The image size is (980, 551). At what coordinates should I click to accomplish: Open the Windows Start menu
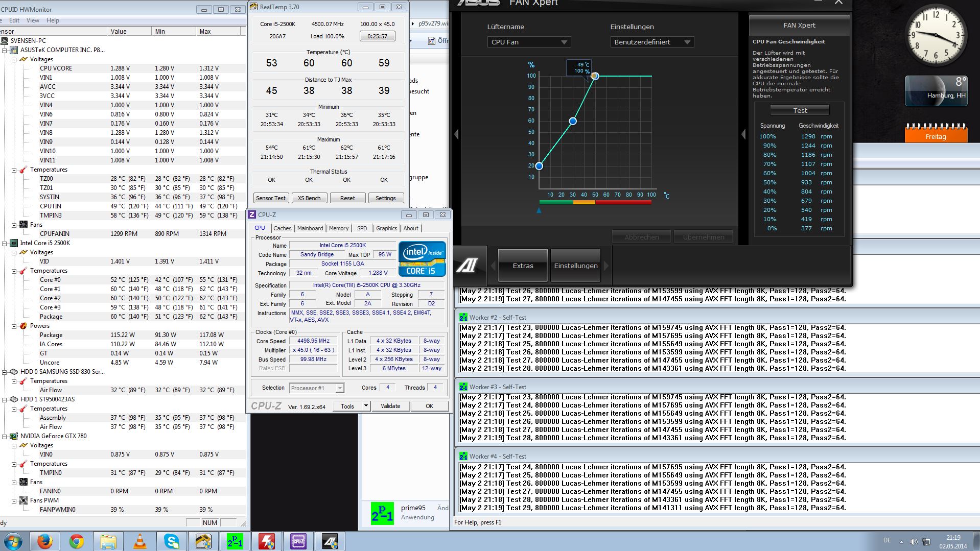pyautogui.click(x=12, y=541)
